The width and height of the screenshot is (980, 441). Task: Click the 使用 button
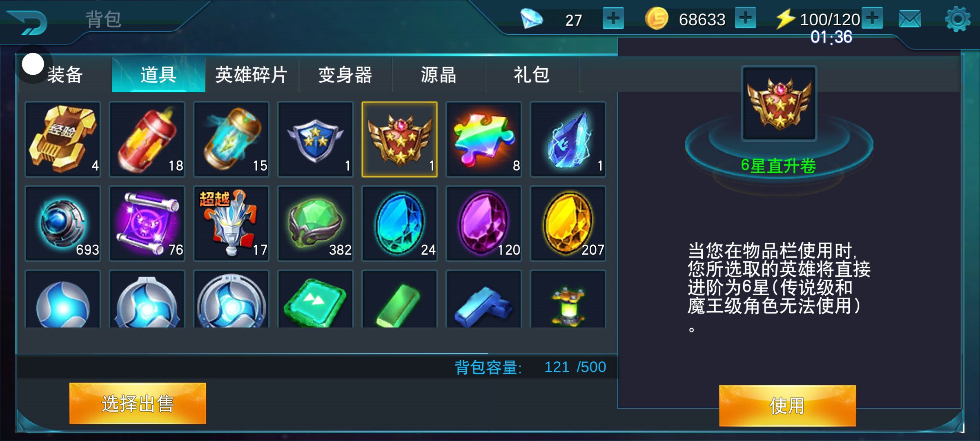click(x=787, y=406)
